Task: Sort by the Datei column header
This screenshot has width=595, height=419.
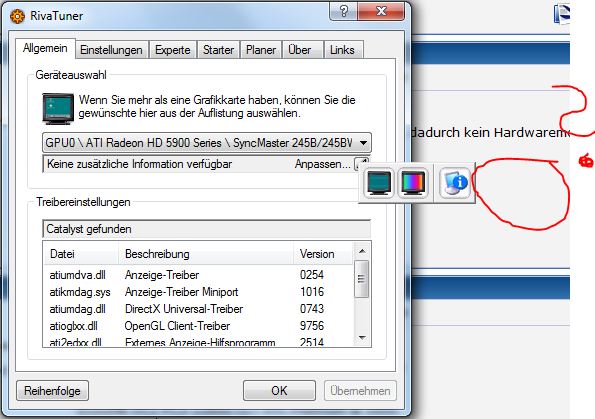Action: tap(81, 254)
